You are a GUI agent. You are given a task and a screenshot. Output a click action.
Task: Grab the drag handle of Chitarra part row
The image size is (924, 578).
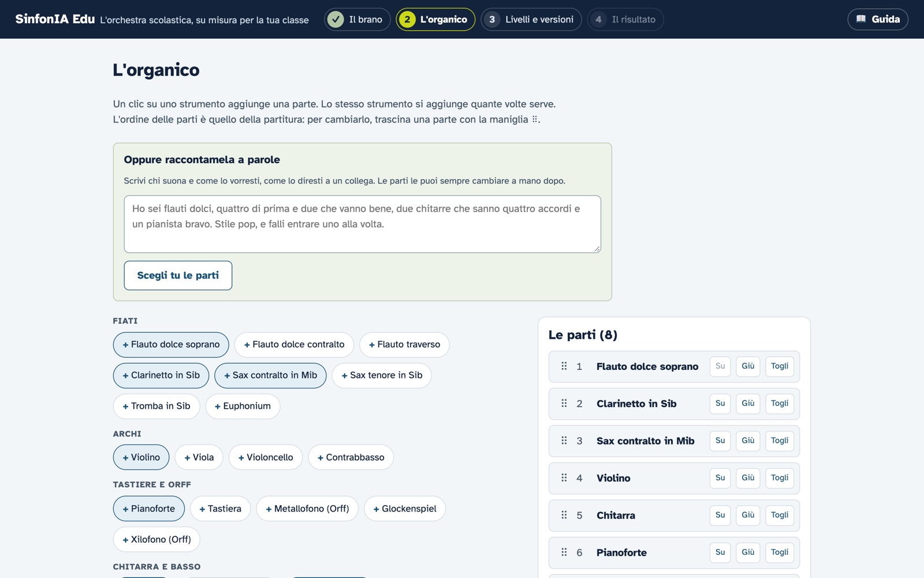[x=564, y=515]
